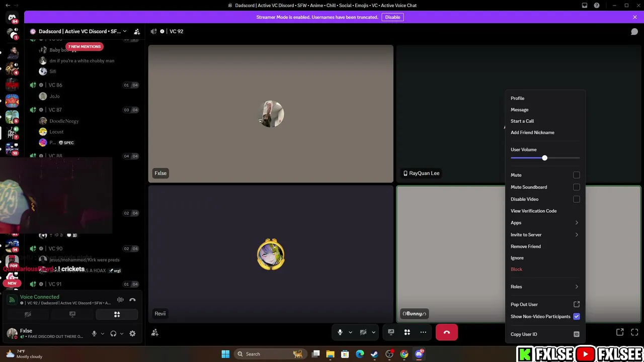The image size is (644, 362).
Task: Dismiss the Streamer Mode banner
Action: coord(635,17)
